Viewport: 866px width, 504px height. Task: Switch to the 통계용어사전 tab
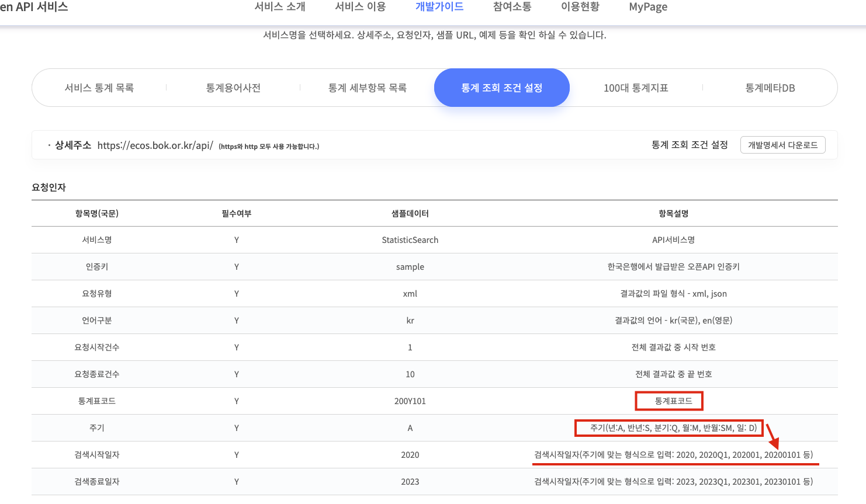point(233,88)
